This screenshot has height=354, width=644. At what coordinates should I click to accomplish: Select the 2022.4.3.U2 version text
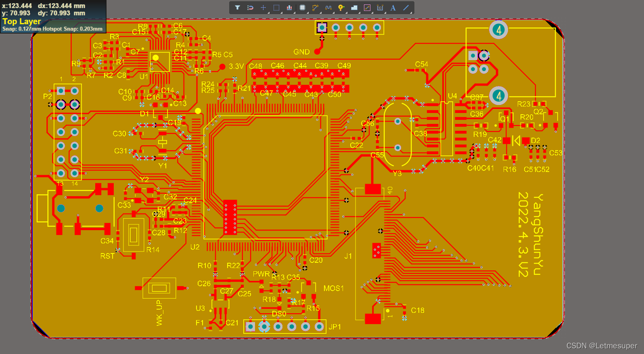point(523,235)
